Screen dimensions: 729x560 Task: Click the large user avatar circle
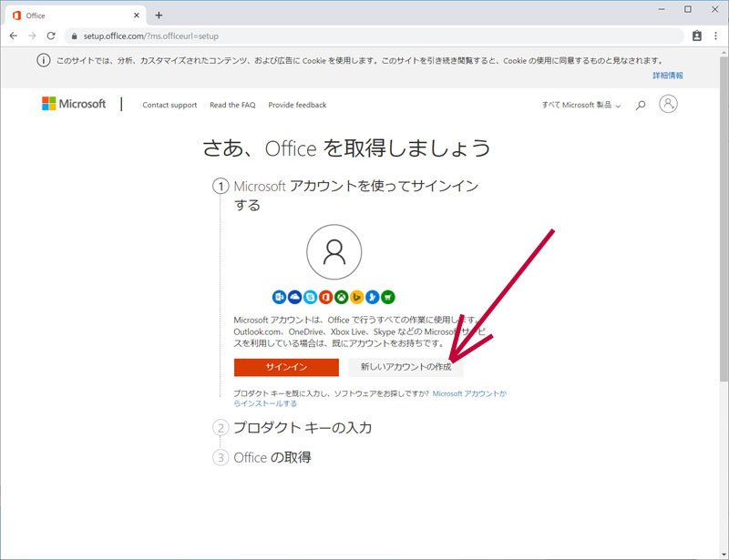click(x=334, y=252)
